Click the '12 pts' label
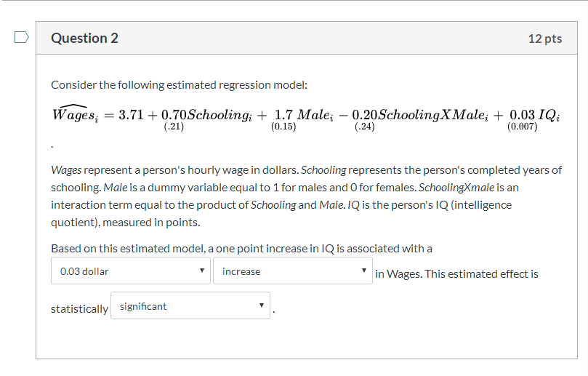Image resolution: width=588 pixels, height=376 pixels. pos(545,39)
